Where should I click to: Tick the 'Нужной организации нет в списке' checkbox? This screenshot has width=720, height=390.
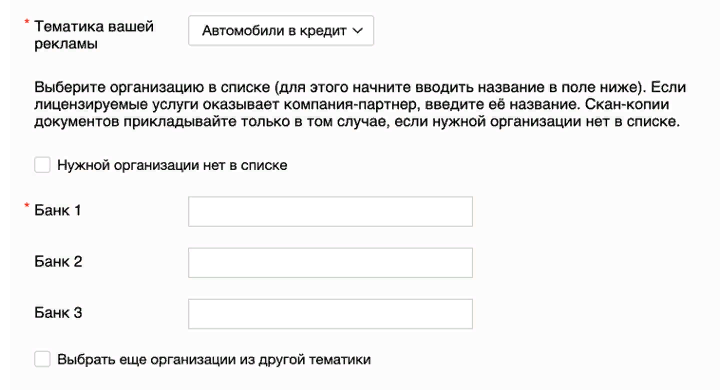[42, 165]
